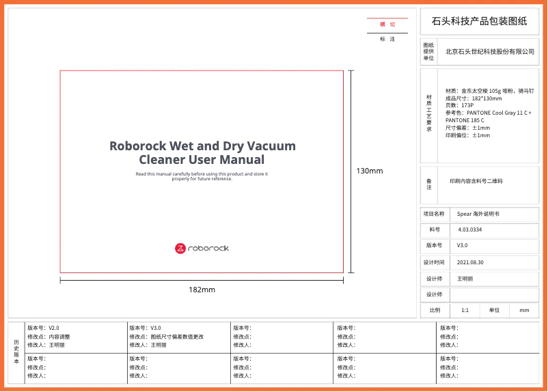Click the Roborock wordmark below the manual title
The height and width of the screenshot is (392, 548).
tap(208, 248)
